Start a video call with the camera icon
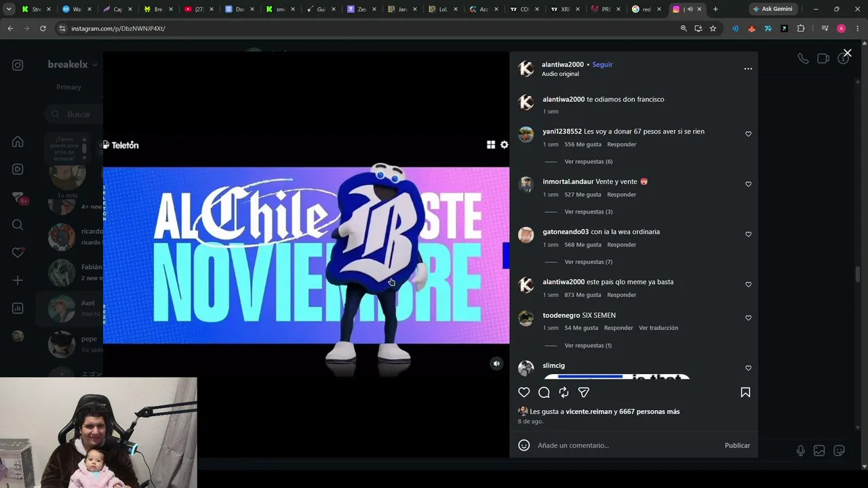This screenshot has width=868, height=488. [x=823, y=59]
